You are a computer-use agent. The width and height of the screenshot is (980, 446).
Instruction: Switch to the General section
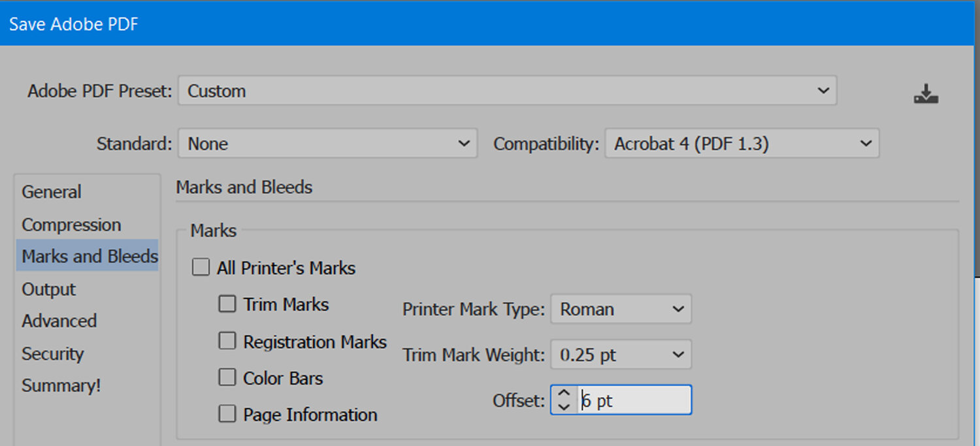coord(52,192)
